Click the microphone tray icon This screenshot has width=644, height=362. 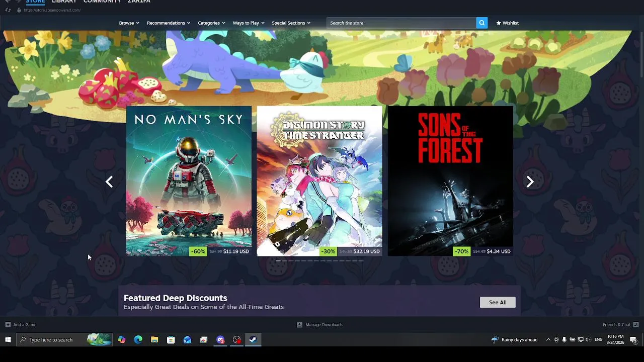click(564, 340)
